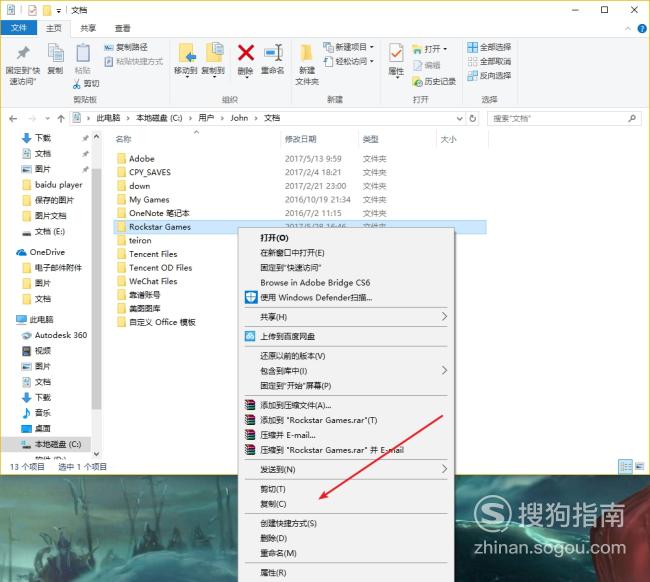Open the Move To ribbon button
Screen dimensions: 650x582
(x=186, y=60)
